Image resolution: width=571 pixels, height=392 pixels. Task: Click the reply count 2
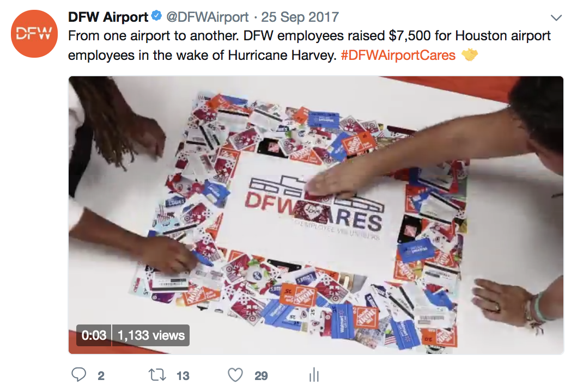pos(101,376)
